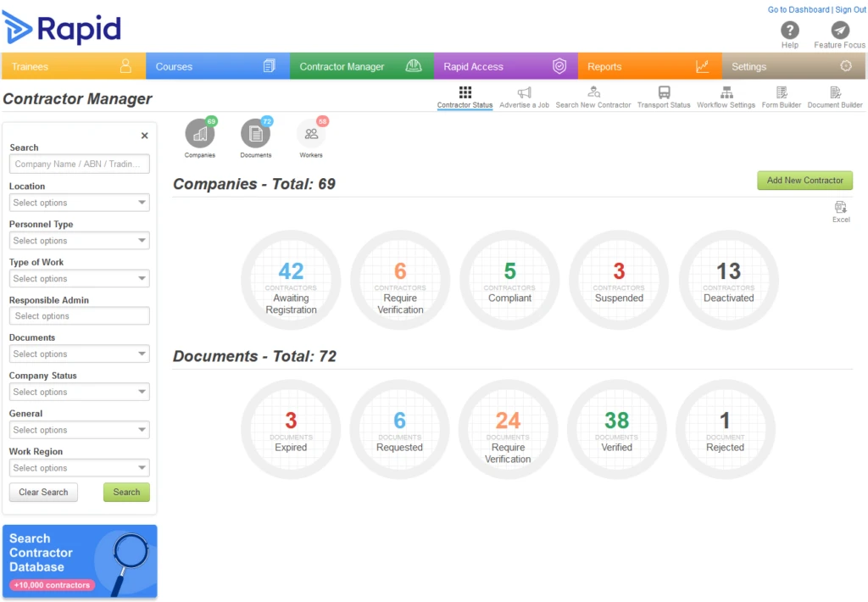The image size is (868, 602).
Task: Click the Courses document icon
Action: (269, 66)
